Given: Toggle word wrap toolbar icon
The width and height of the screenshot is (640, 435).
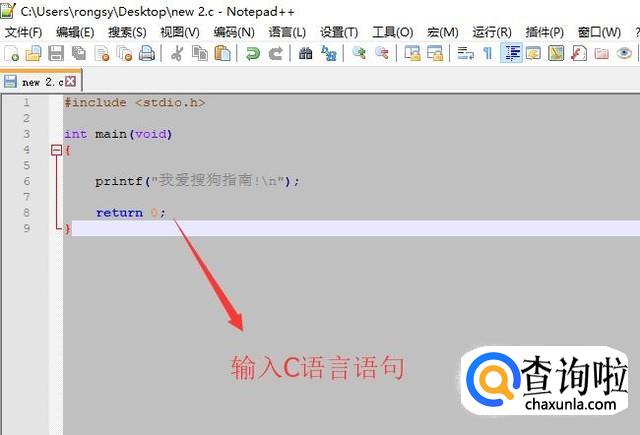Looking at the screenshot, I should (465, 53).
